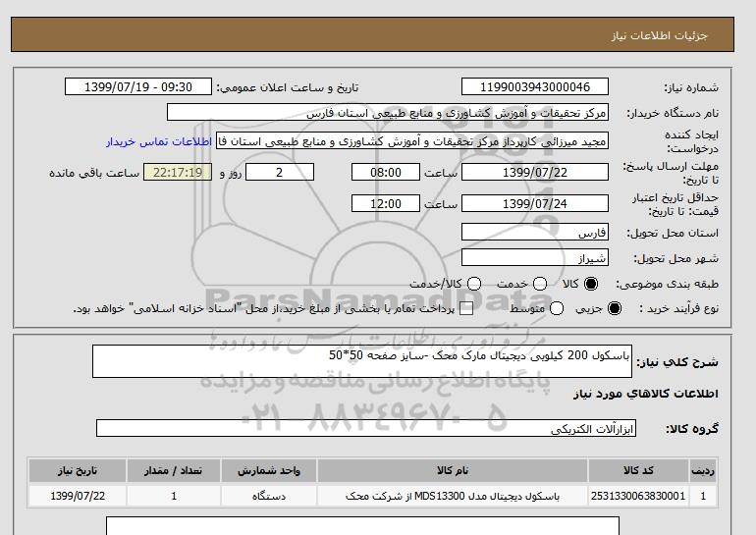756x535 pixels.
Task: Click the label استان محل تحویل
Action: coord(673,233)
